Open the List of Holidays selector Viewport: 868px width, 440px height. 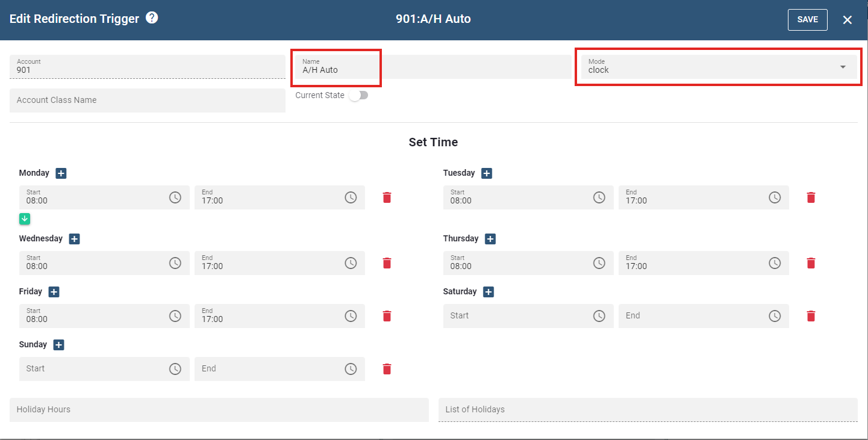pyautogui.click(x=648, y=409)
